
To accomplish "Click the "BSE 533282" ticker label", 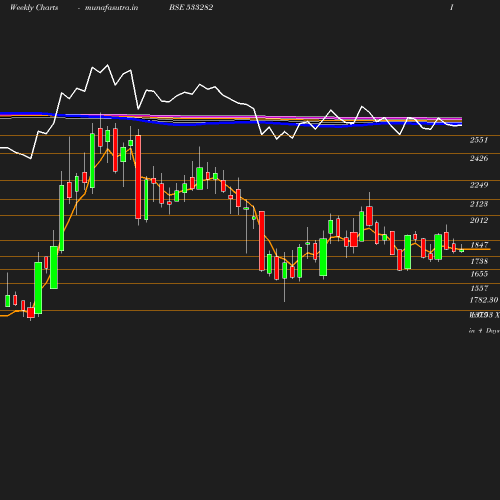I will tap(191, 7).
